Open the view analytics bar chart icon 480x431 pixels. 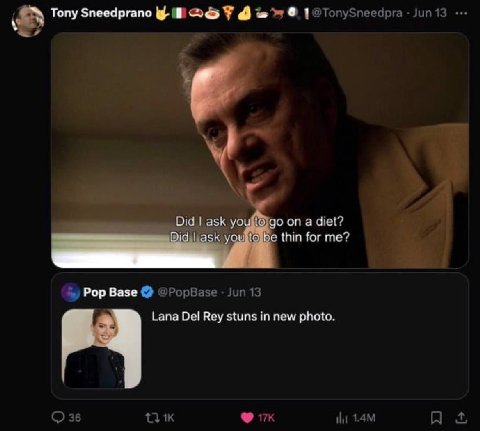click(x=342, y=418)
